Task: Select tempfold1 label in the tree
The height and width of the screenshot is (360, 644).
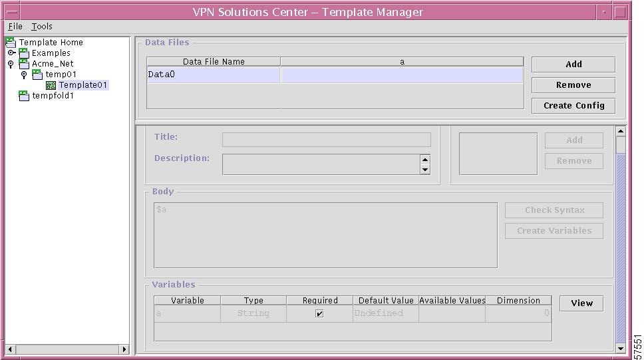Action: coord(53,96)
